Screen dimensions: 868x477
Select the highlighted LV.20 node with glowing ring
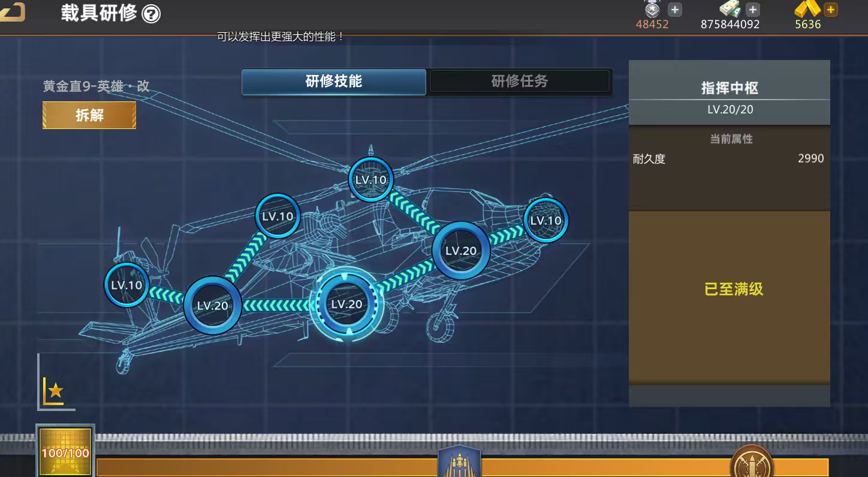[x=346, y=304]
